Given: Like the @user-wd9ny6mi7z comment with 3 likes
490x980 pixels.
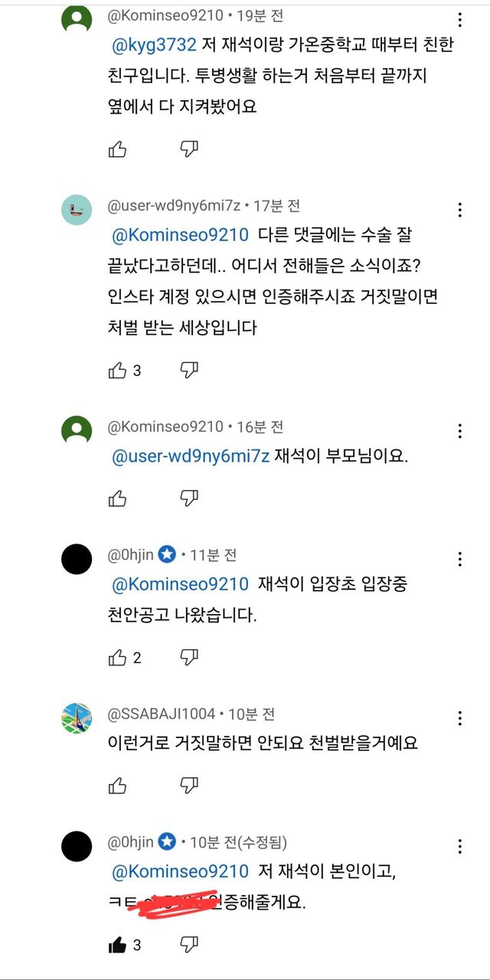Looking at the screenshot, I should point(117,371).
